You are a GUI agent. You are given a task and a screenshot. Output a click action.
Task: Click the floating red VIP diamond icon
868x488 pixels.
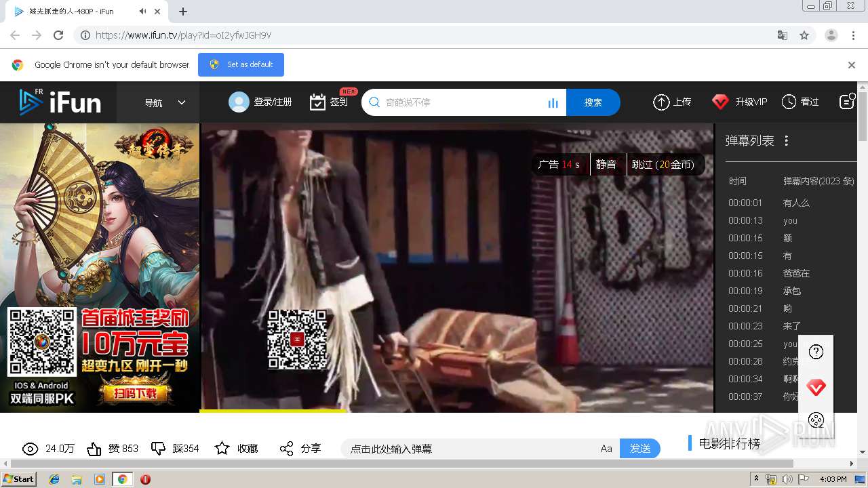[816, 387]
